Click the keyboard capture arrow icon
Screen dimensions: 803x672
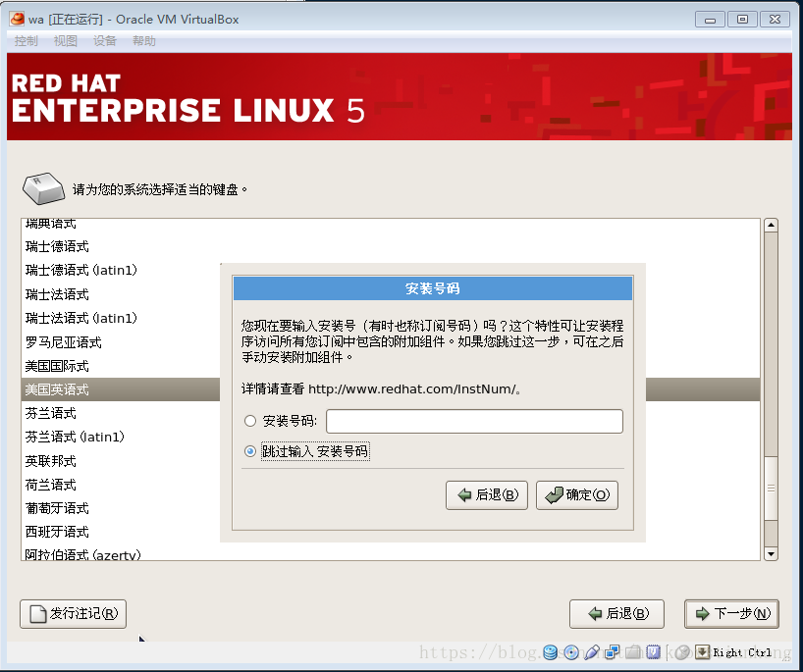(702, 652)
